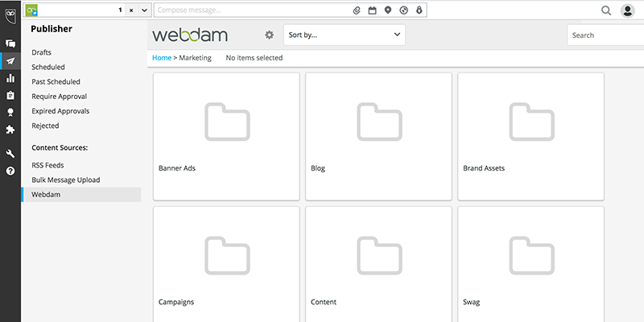Open the scheduling calendar icon
Viewport: 644px width, 322px height.
[x=372, y=10]
